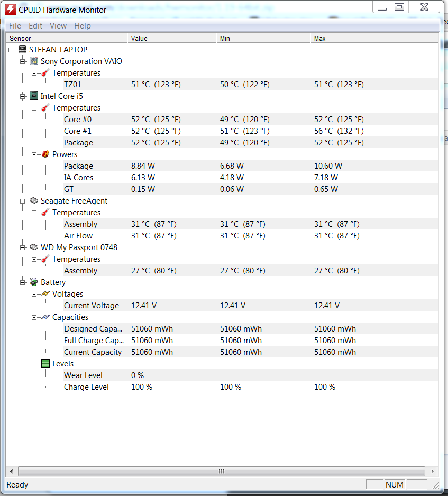Click the Voltages zigzag icon
The image size is (448, 496).
tap(45, 293)
